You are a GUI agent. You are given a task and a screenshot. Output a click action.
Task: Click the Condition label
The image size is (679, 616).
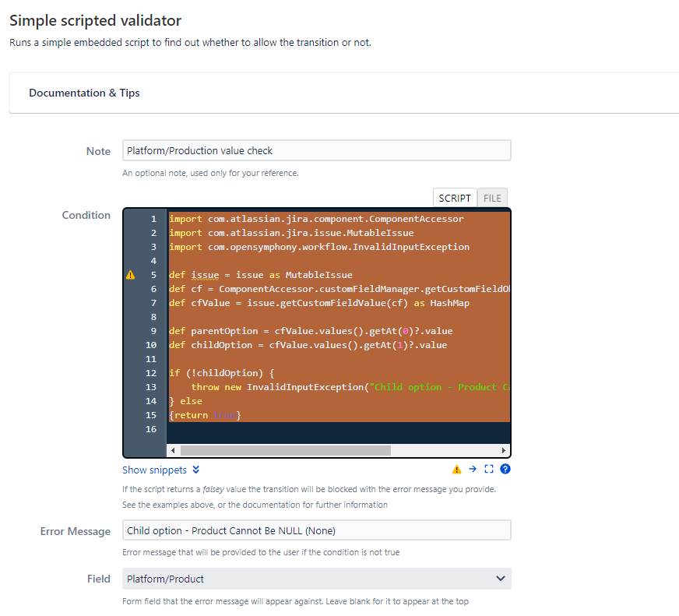tap(86, 215)
